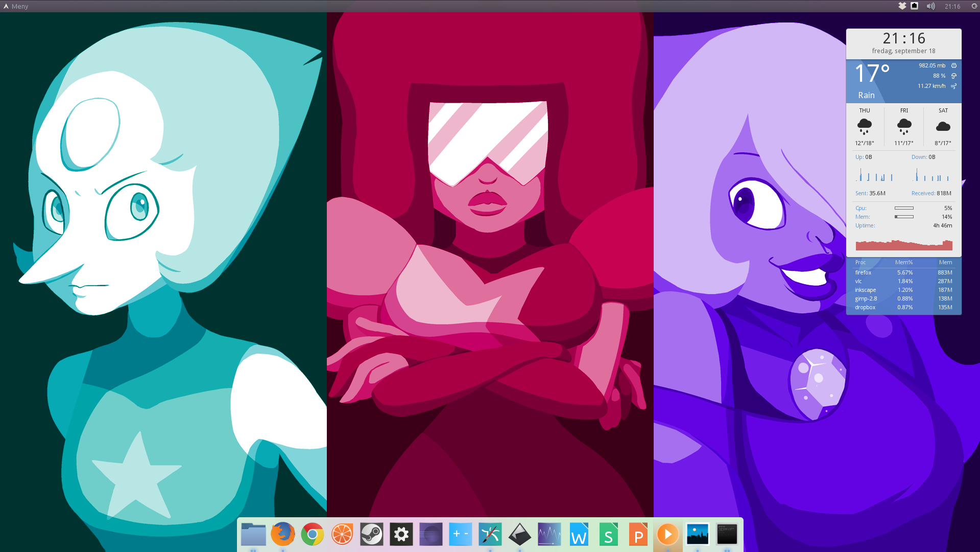Switch to the VLC orange play icon
Image resolution: width=980 pixels, height=552 pixels.
tap(668, 535)
